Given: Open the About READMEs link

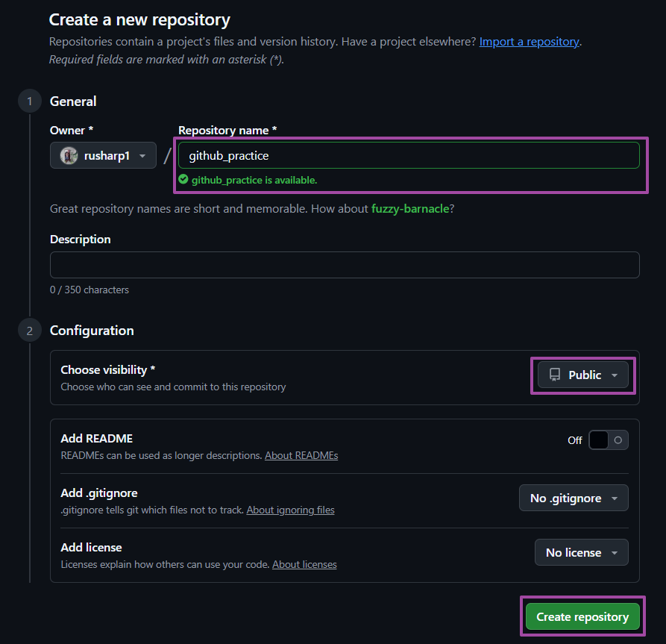Looking at the screenshot, I should pos(301,456).
